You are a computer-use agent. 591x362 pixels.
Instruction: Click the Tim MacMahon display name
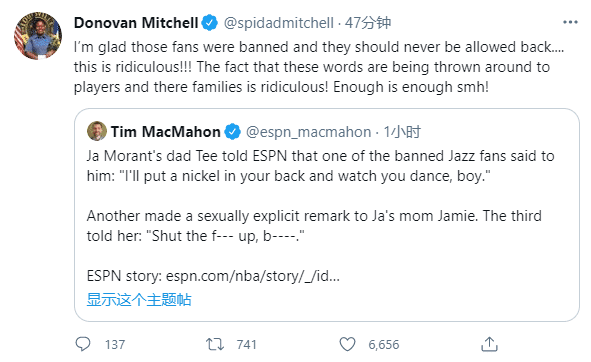click(165, 132)
